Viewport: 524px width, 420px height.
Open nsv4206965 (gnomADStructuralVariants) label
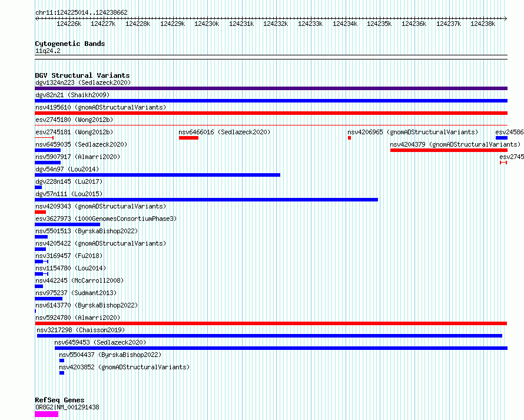point(413,132)
